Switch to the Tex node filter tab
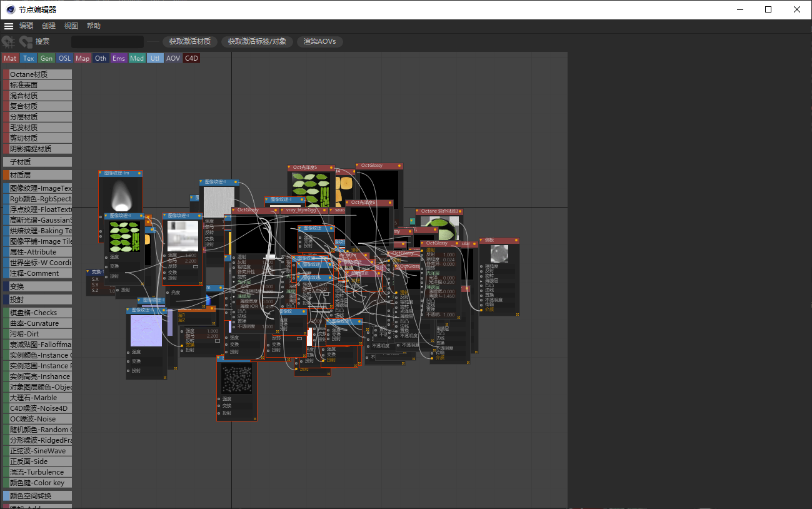This screenshot has width=812, height=509. point(29,58)
